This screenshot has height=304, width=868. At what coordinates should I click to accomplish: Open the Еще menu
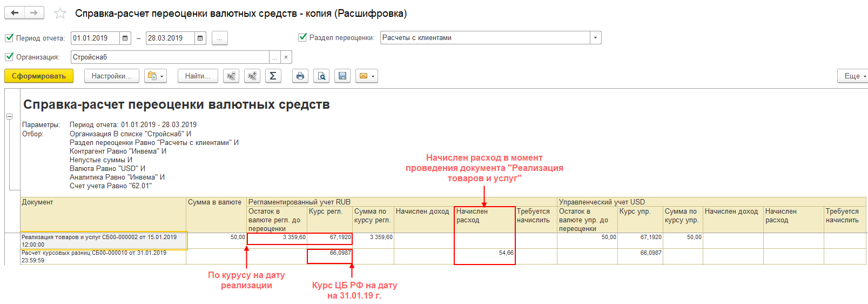point(854,76)
